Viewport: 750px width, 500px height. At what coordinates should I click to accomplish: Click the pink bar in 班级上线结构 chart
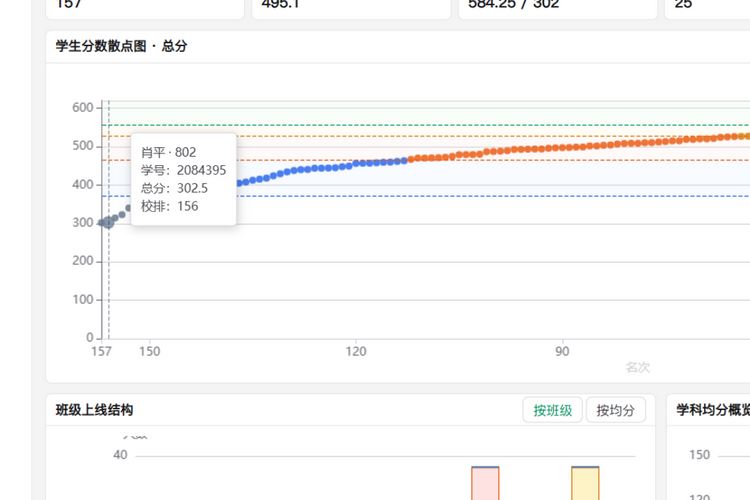485,483
